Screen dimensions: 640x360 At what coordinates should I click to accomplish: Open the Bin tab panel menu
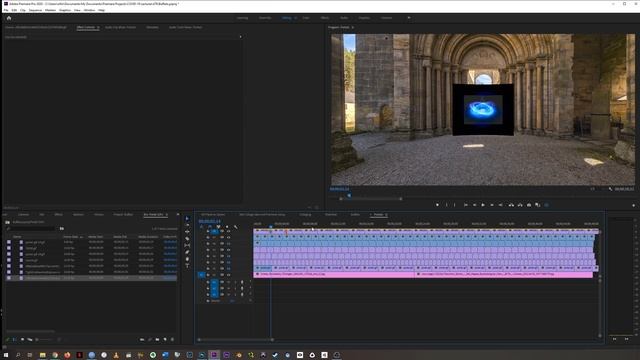coord(167,215)
